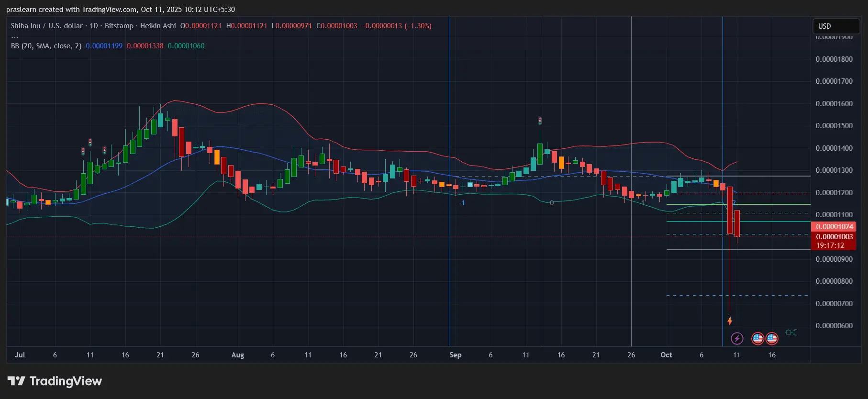Click the purple lightning bolt circle icon
868x399 pixels.
pos(737,339)
